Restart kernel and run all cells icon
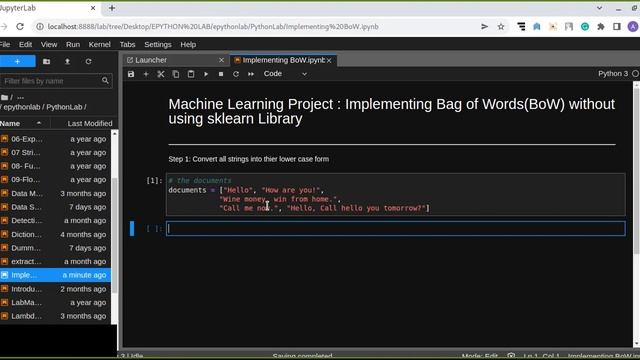Viewport: 640px width, 360px height. (251, 74)
